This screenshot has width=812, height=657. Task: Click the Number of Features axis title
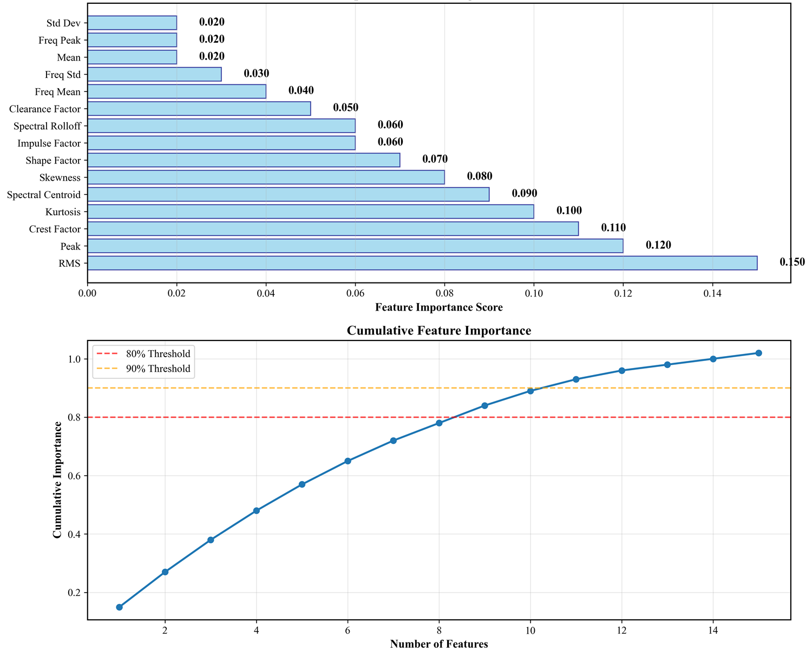click(439, 645)
